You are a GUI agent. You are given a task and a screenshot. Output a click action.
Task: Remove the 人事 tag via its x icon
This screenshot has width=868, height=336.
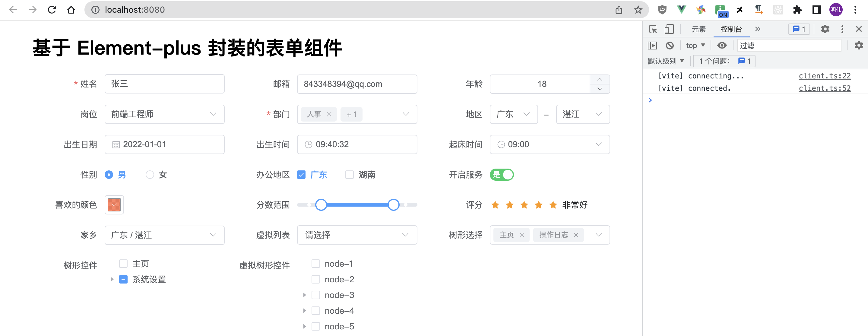[x=329, y=114]
